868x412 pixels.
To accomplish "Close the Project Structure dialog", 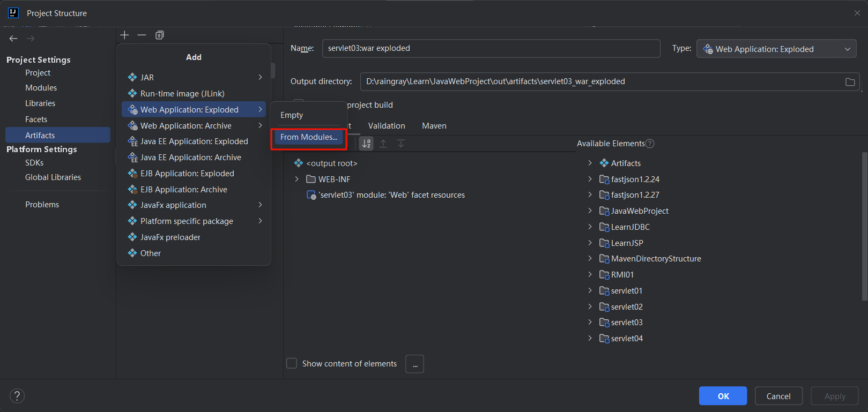I will [857, 13].
